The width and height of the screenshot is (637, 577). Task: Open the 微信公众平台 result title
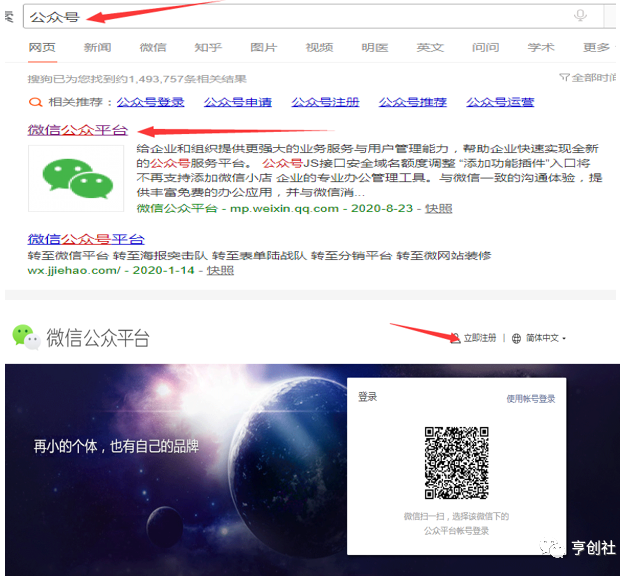pyautogui.click(x=78, y=130)
